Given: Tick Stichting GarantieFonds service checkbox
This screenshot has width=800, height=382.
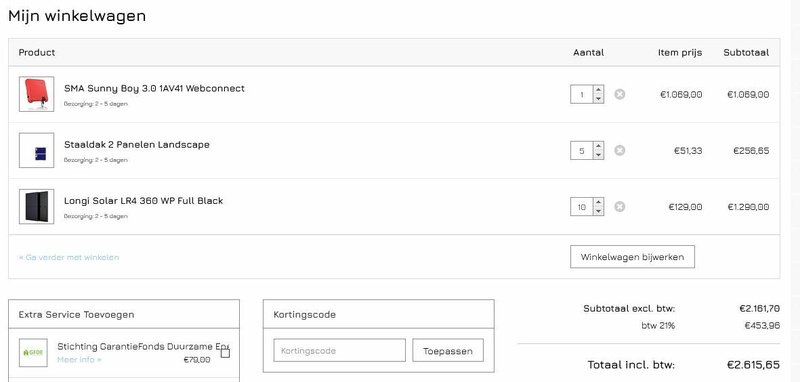Looking at the screenshot, I should coord(225,353).
